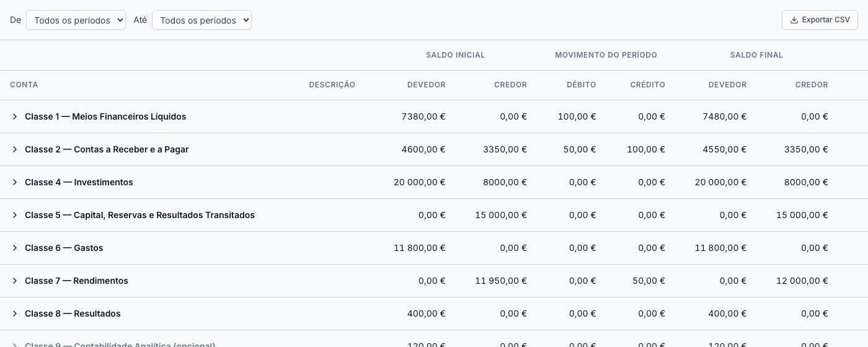Expand Classe 1 — Meios Financeiros Líquidos
The width and height of the screenshot is (868, 347).
[15, 116]
